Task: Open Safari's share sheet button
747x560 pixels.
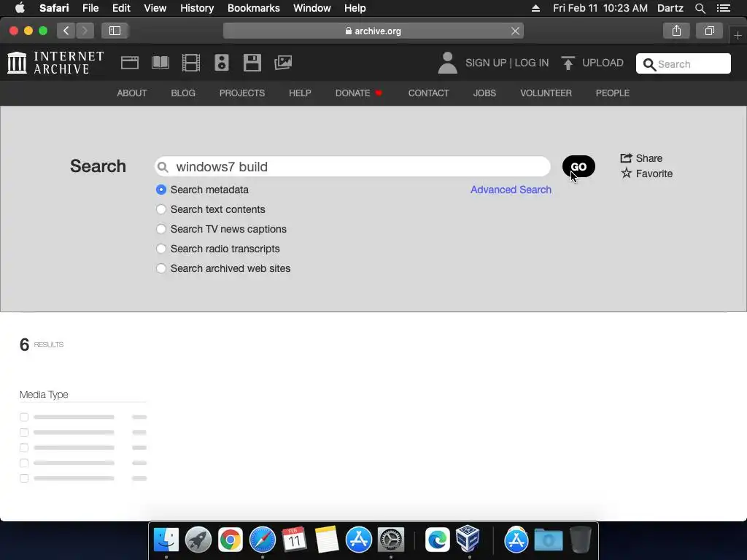Action: pyautogui.click(x=676, y=31)
